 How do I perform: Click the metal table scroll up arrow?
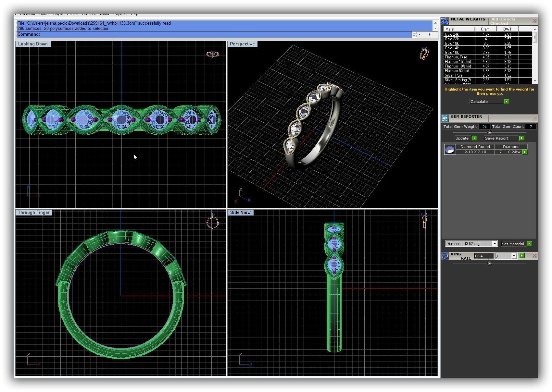click(535, 29)
